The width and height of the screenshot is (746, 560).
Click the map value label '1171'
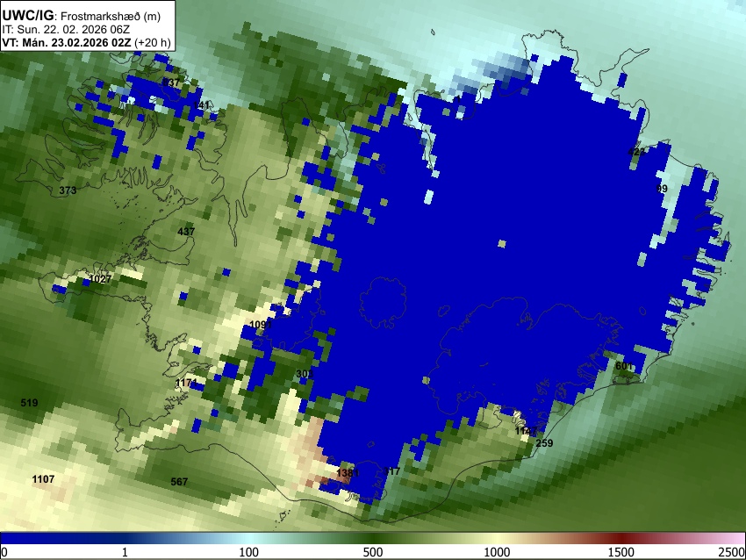(186, 383)
